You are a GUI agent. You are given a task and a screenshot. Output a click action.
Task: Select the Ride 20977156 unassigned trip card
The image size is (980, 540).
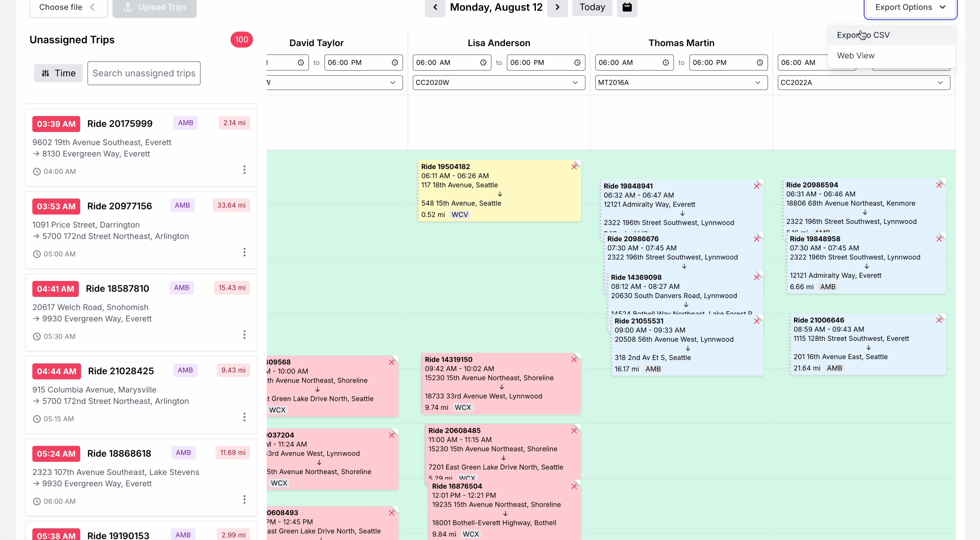click(141, 230)
